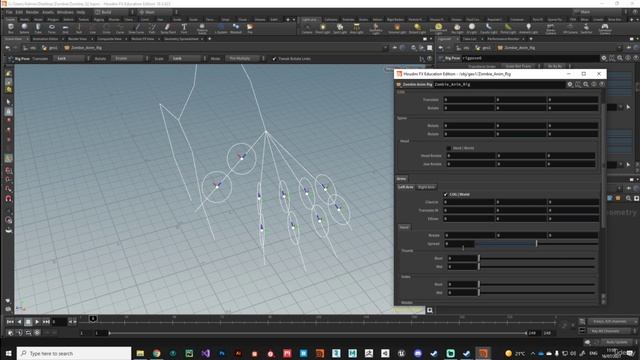
Task: Jump to first frame on timeline
Action: 10,322
